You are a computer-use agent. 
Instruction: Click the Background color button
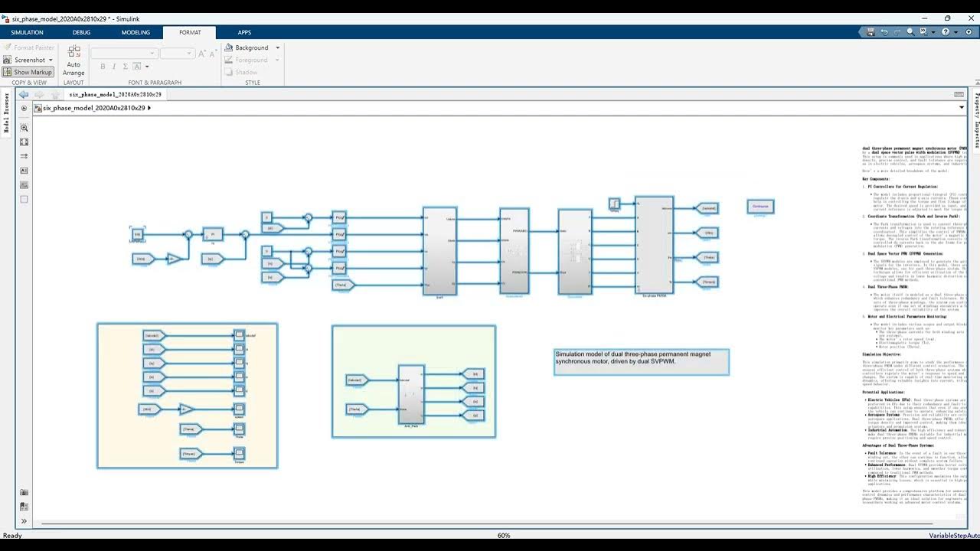point(247,47)
